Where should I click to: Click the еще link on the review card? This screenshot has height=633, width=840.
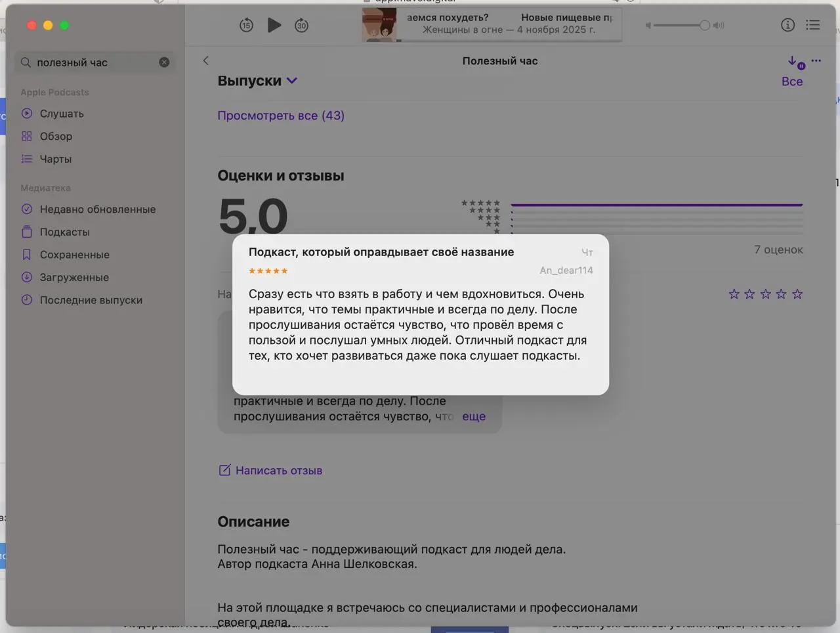click(474, 416)
